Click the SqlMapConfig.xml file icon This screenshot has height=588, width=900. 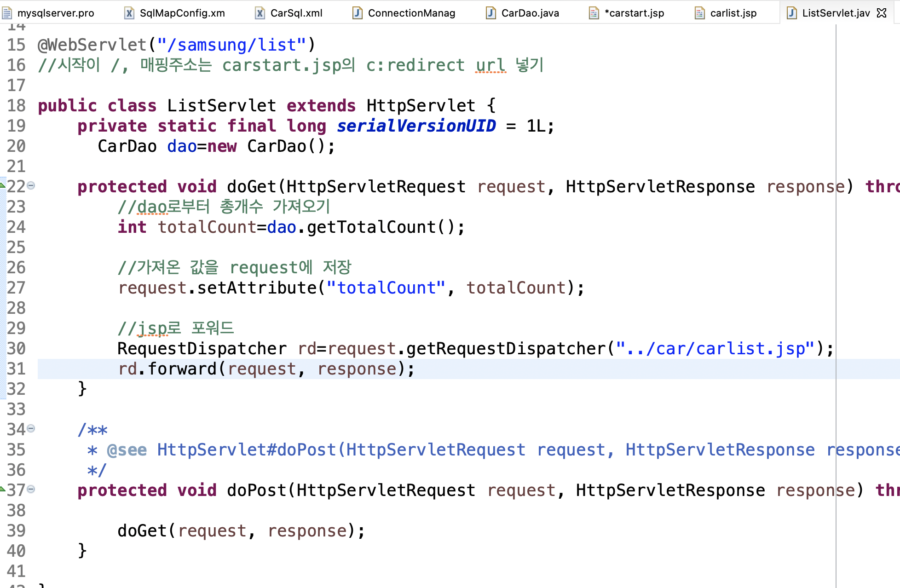(x=129, y=13)
